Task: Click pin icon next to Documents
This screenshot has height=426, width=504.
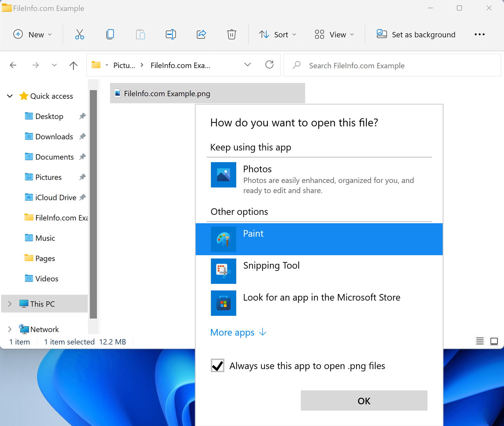Action: (x=83, y=157)
